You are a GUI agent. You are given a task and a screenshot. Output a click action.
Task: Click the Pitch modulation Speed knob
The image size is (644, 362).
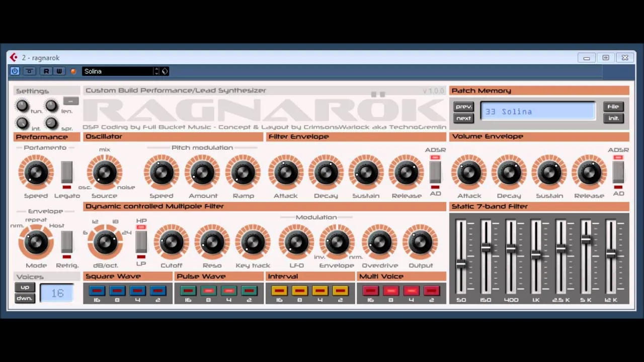pos(162,172)
